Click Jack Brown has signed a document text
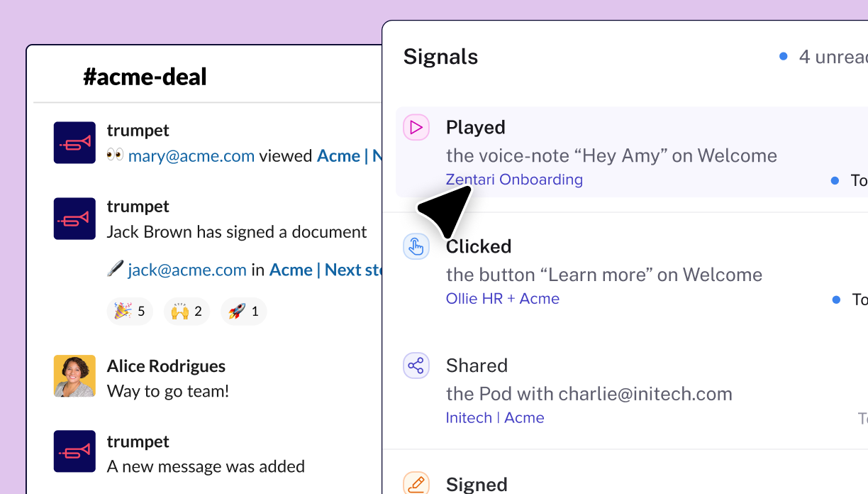The width and height of the screenshot is (868, 494). click(x=237, y=232)
